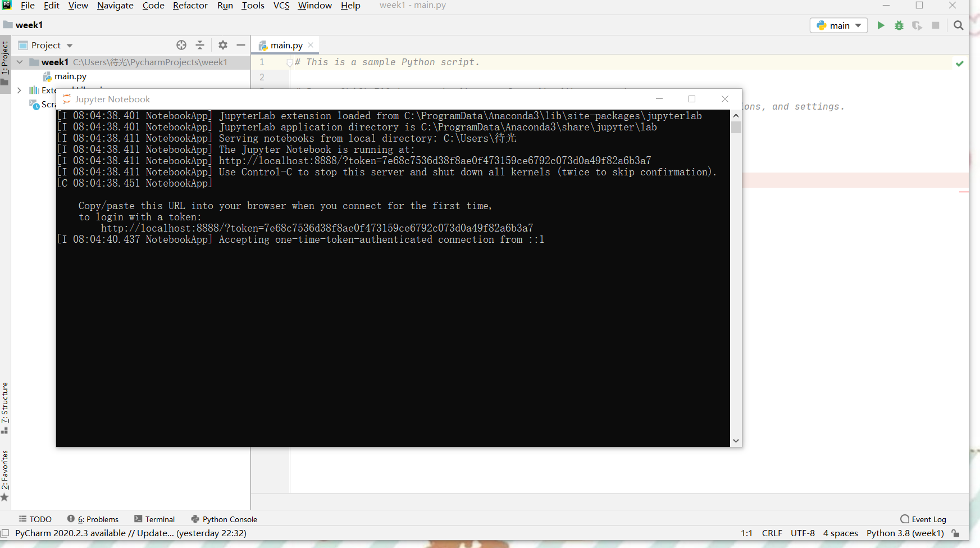Change UTF-8 file encoding setting
Viewport: 980px width, 548px height.
(x=803, y=533)
